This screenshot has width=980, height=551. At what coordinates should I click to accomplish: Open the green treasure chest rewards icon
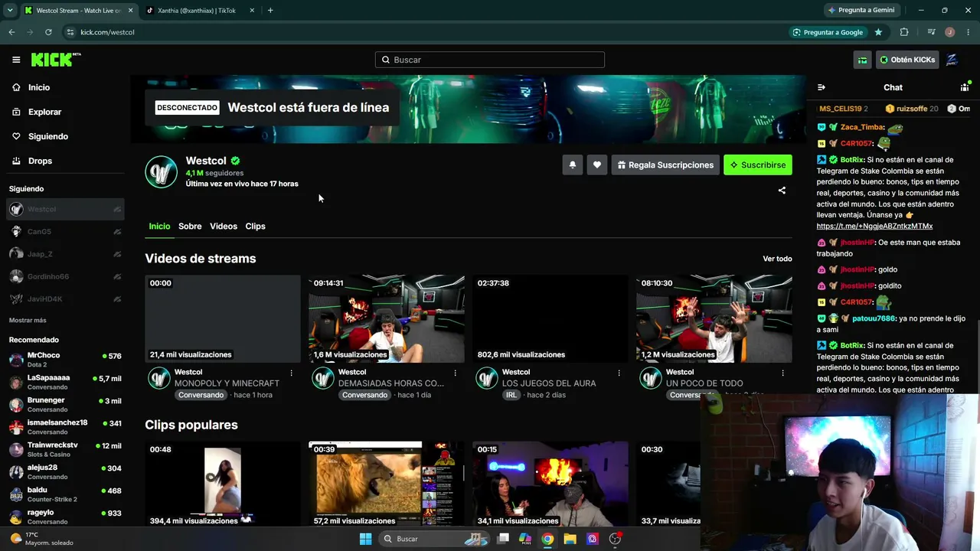coord(863,60)
